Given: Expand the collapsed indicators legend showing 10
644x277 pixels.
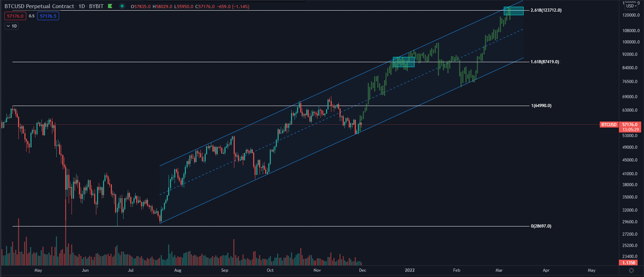Looking at the screenshot, I should (11, 25).
